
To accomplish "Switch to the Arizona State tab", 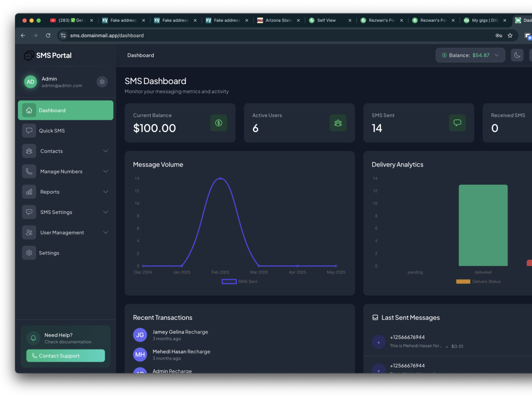I will [279, 20].
